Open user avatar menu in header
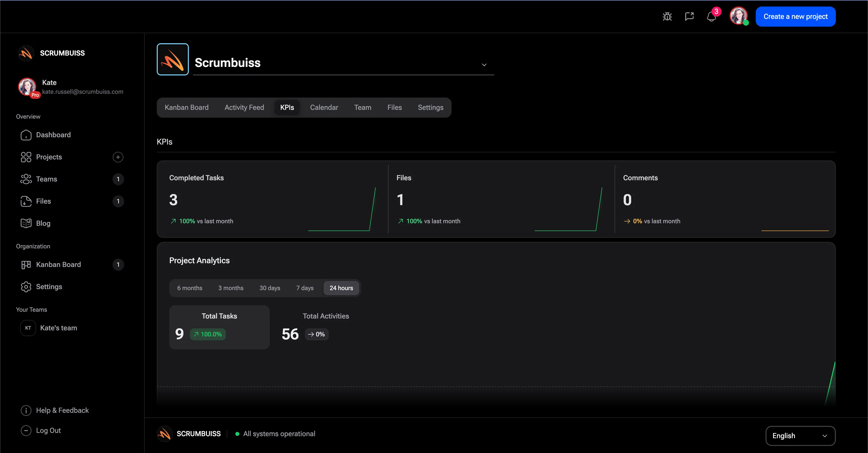Viewport: 868px width, 453px height. 738,16
